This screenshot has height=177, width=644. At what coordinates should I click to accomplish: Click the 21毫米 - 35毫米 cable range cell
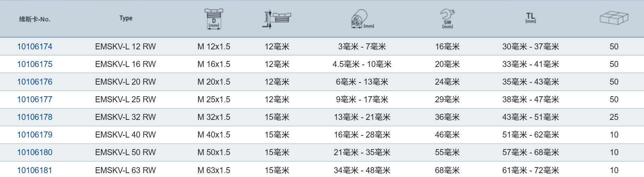click(x=362, y=152)
